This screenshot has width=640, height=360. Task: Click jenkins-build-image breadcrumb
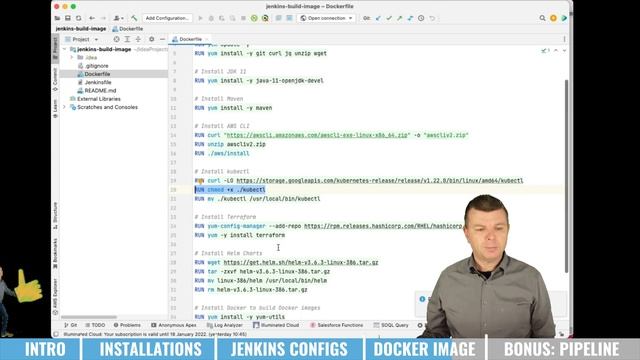(80, 29)
